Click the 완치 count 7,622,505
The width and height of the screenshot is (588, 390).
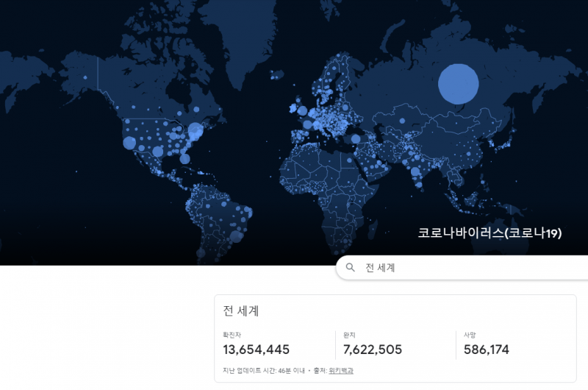pyautogui.click(x=373, y=350)
